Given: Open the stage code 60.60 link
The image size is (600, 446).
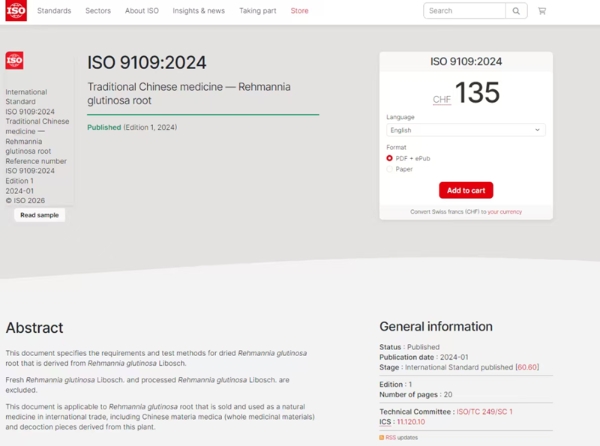Looking at the screenshot, I should tap(527, 367).
